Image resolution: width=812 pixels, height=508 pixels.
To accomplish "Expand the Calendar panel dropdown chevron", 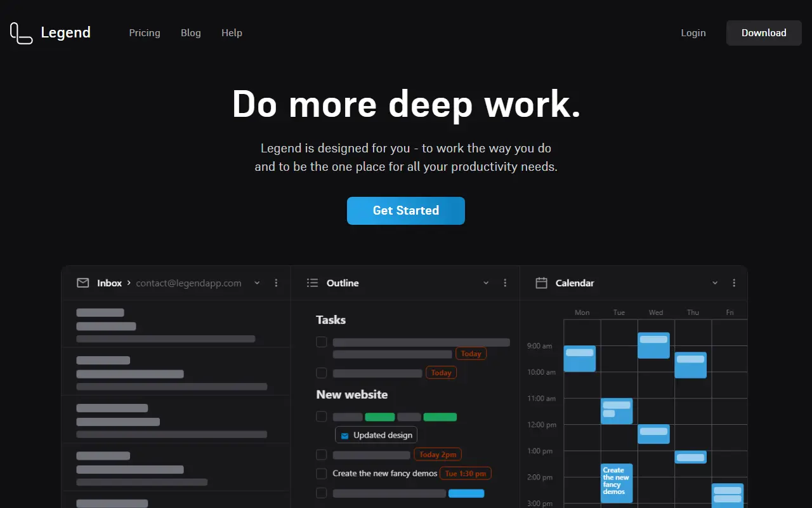I will click(715, 283).
